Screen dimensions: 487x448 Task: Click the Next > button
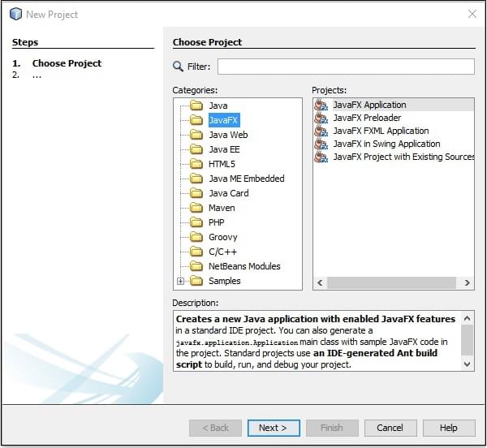274,428
